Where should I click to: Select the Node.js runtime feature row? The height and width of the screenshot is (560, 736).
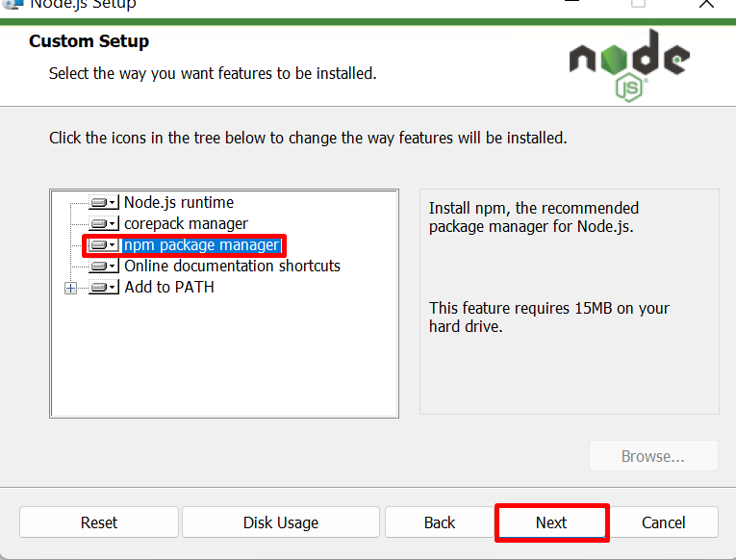[179, 202]
